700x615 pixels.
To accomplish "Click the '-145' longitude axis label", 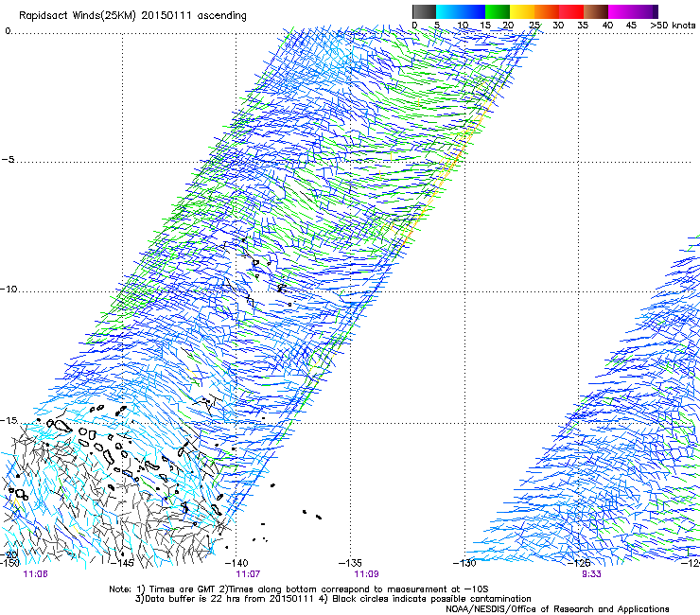I will point(122,563).
